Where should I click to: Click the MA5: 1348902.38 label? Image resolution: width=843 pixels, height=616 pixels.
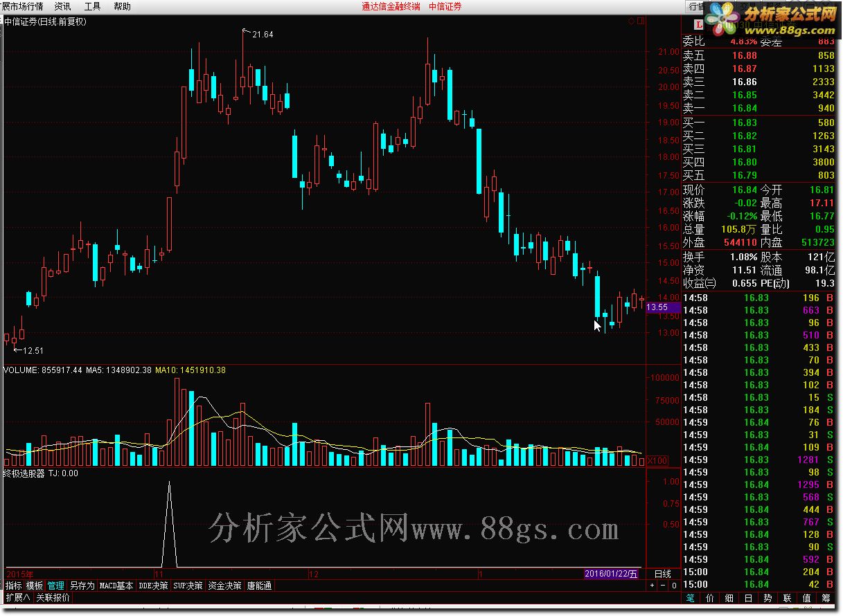(118, 370)
